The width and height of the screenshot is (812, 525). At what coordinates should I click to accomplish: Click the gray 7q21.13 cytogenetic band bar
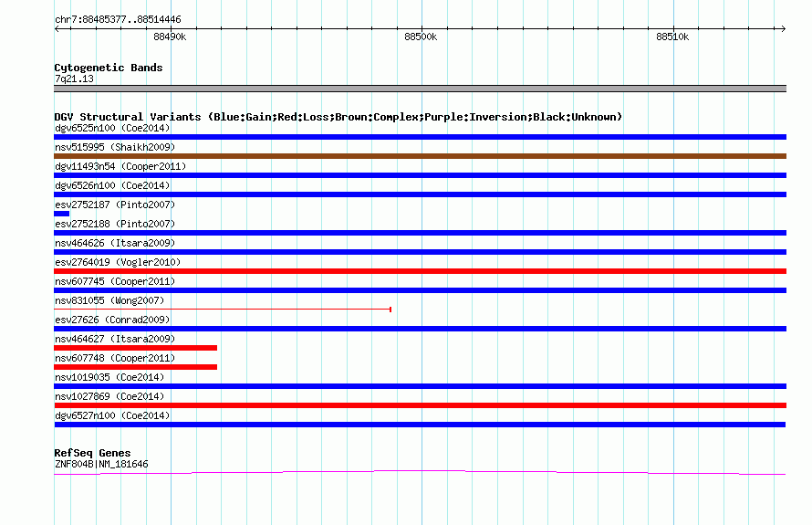click(x=420, y=89)
